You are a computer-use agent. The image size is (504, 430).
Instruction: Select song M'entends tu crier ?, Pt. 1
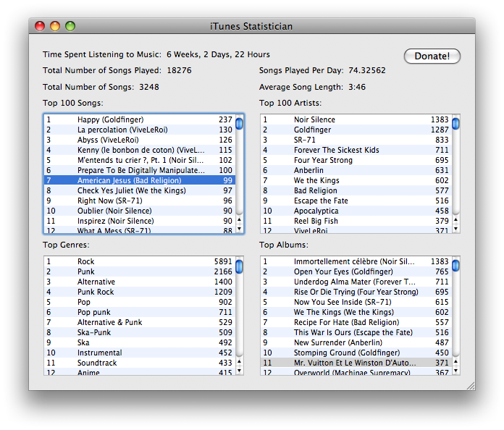pyautogui.click(x=140, y=160)
